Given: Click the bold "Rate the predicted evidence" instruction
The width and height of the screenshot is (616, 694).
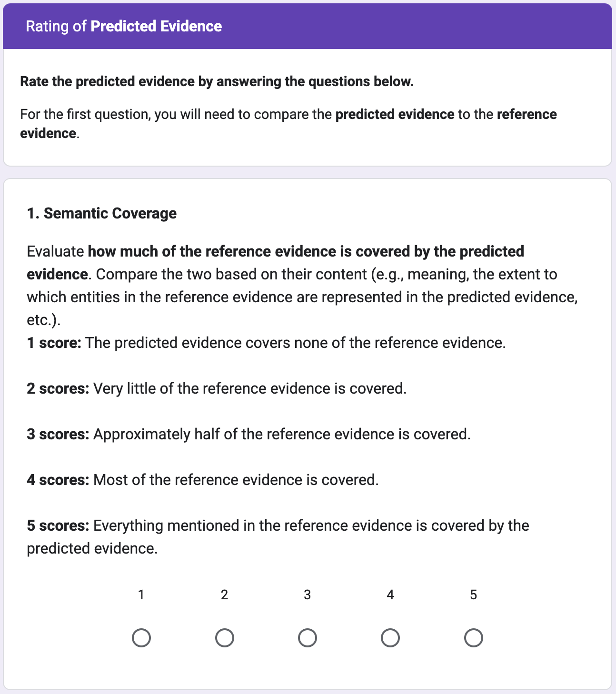Looking at the screenshot, I should click(x=217, y=81).
